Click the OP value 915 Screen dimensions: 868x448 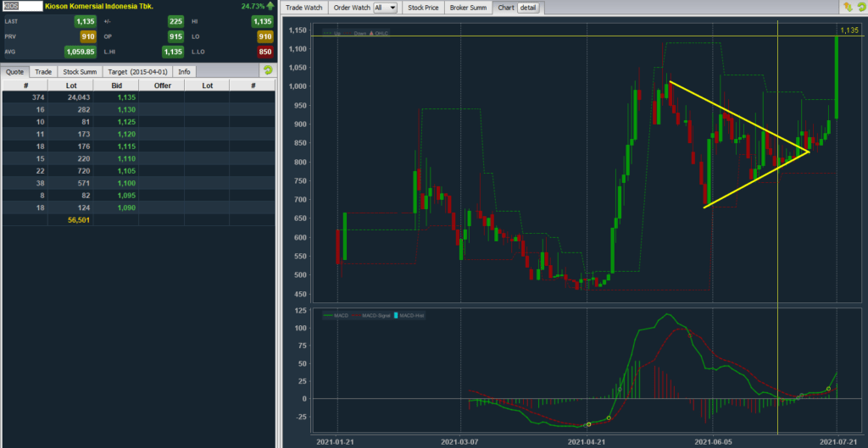click(x=175, y=37)
